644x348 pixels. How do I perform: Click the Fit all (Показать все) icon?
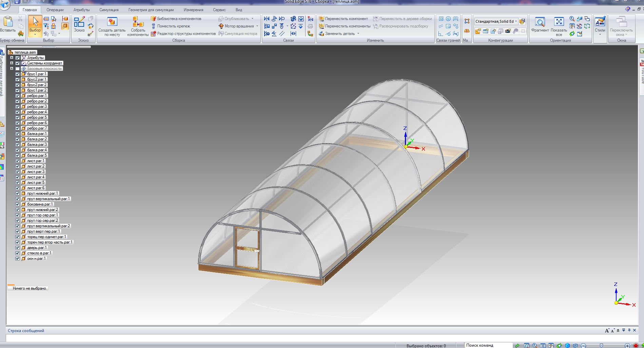tap(559, 22)
